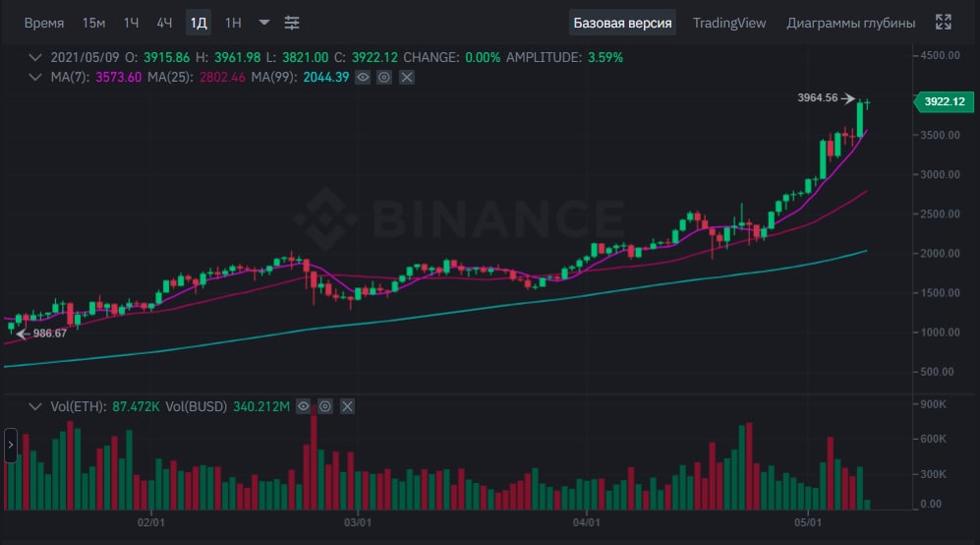Image resolution: width=980 pixels, height=545 pixels.
Task: Collapse the OHLC info row chevron
Action: pyautogui.click(x=35, y=58)
